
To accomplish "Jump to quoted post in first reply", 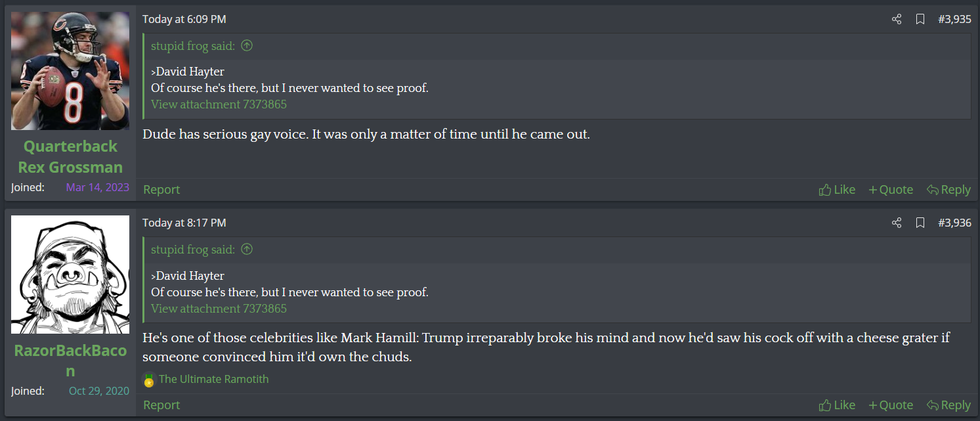I will pyautogui.click(x=247, y=46).
